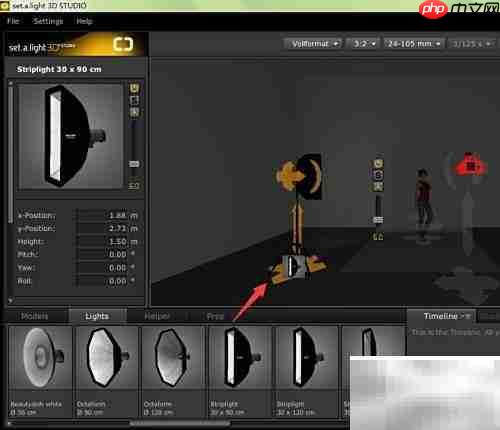Open the 24-105 mm lens dropdown
The height and width of the screenshot is (430, 500).
tap(414, 44)
